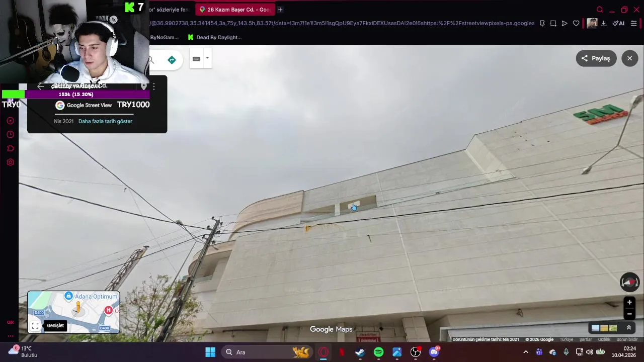Open the three-dot menu in the Street View card

(x=154, y=86)
